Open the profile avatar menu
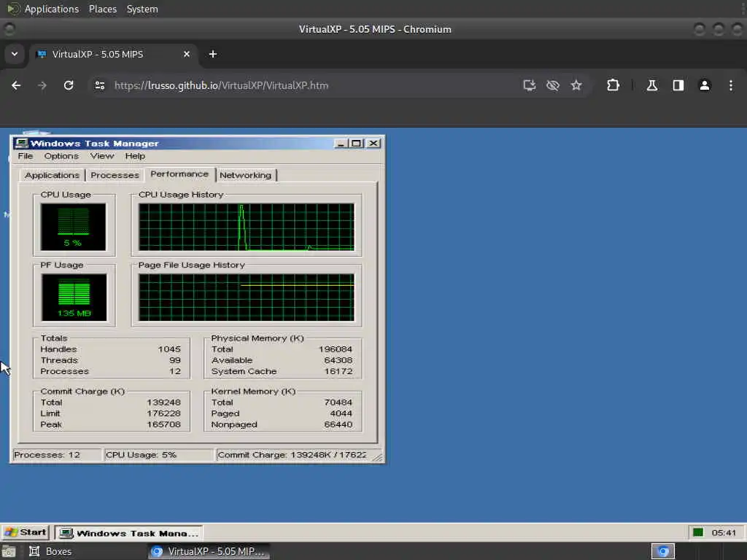Viewport: 747px width, 560px height. tap(705, 85)
